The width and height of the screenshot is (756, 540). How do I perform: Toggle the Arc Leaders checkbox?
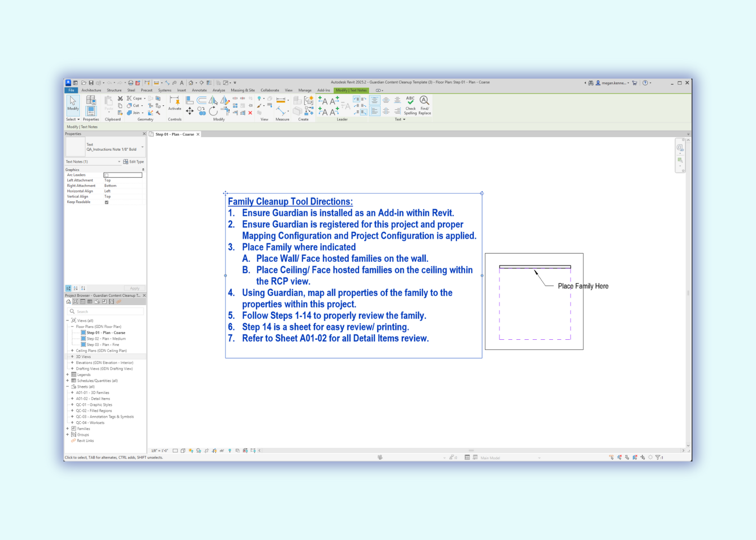coord(106,175)
